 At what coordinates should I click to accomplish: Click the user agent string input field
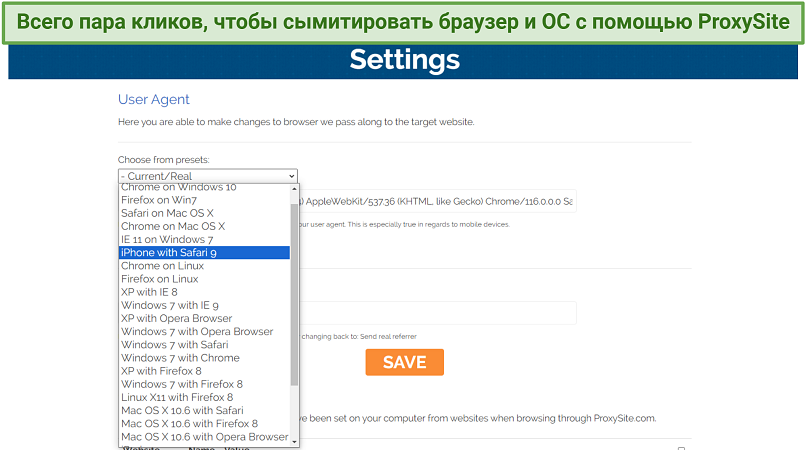tap(437, 201)
